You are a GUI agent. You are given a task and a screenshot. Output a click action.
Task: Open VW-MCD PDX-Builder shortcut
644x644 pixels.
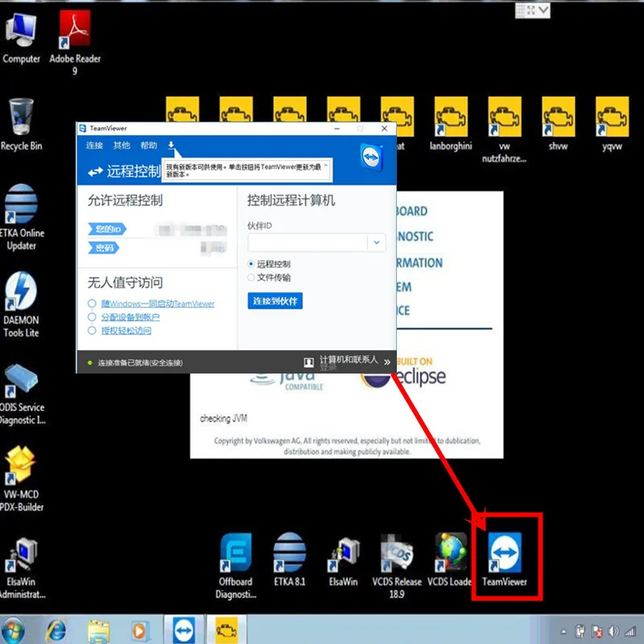click(22, 479)
